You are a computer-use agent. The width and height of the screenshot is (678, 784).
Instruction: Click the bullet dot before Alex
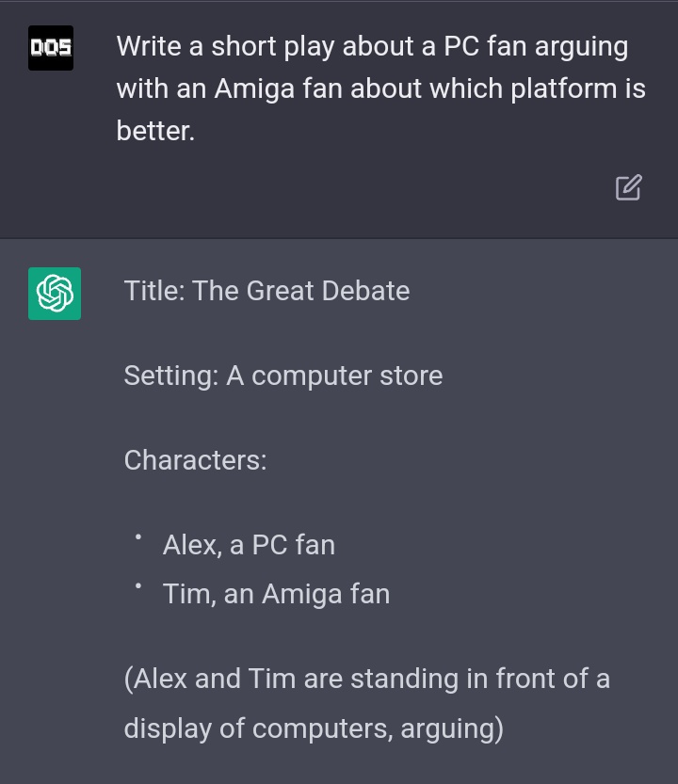(x=138, y=537)
